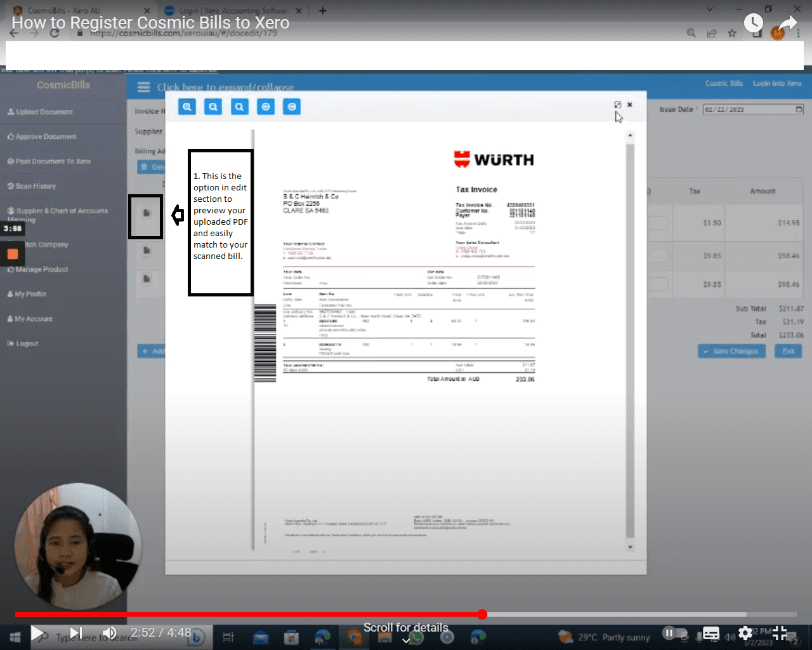
Task: Open the Issue Date calendar picker
Action: [x=799, y=109]
